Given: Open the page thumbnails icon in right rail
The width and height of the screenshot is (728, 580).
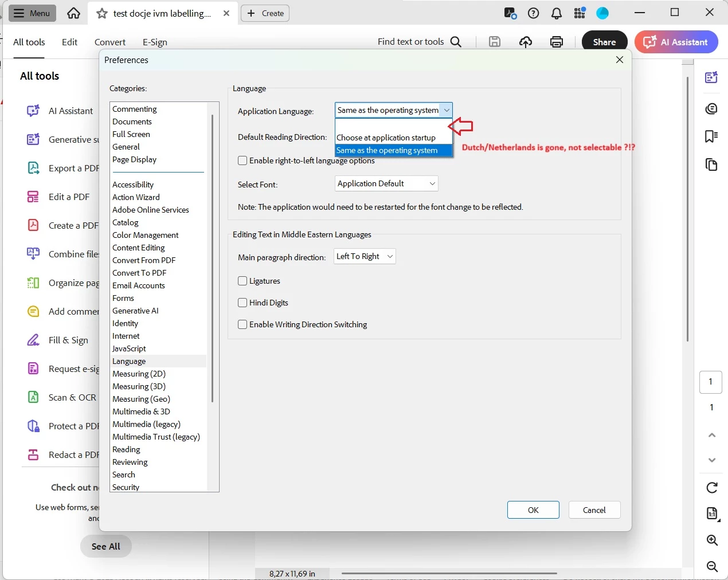Looking at the screenshot, I should click(711, 164).
